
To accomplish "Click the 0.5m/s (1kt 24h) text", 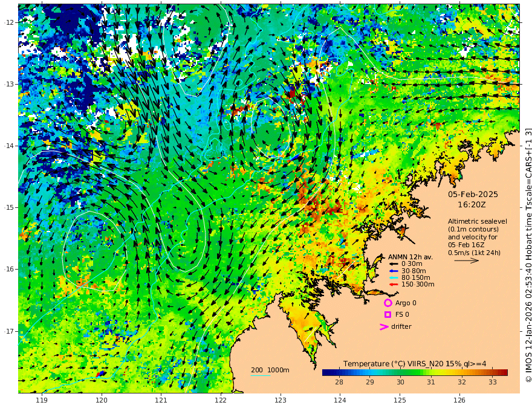I will (x=474, y=253).
